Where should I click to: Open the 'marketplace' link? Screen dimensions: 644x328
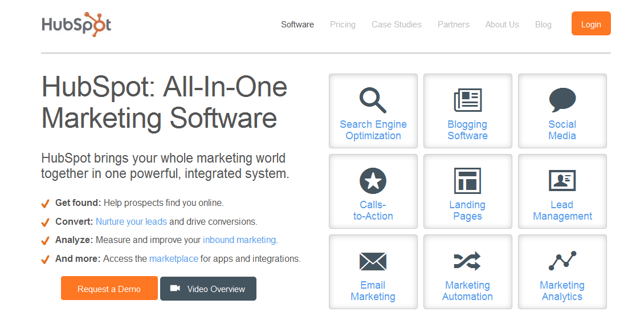pyautogui.click(x=174, y=259)
